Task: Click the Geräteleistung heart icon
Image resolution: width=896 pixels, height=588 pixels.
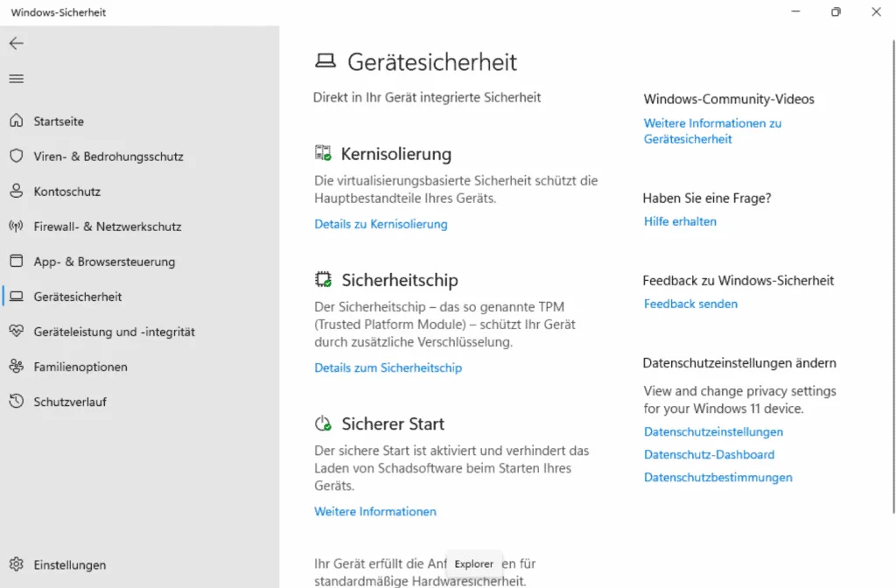Action: pos(17,332)
